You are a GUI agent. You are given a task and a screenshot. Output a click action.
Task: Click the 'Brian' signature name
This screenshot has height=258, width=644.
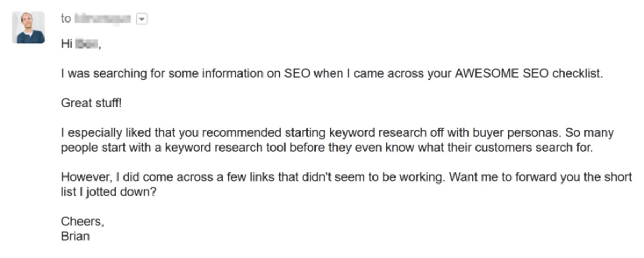pos(75,236)
